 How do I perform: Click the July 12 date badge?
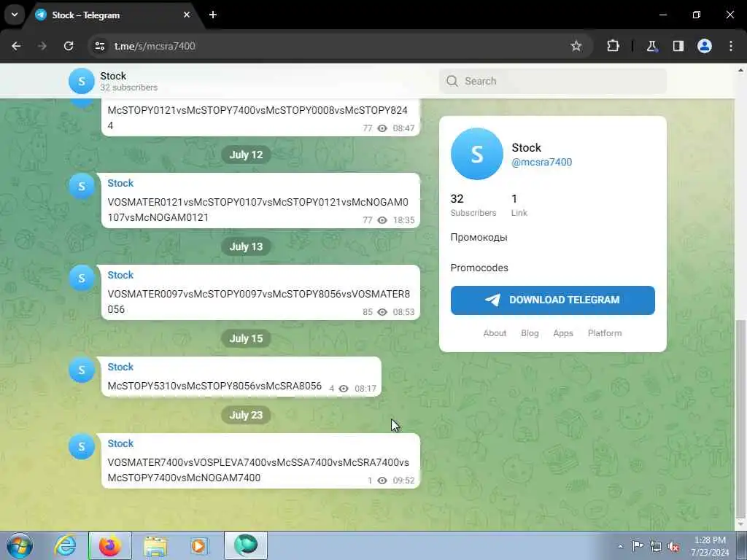(x=246, y=155)
